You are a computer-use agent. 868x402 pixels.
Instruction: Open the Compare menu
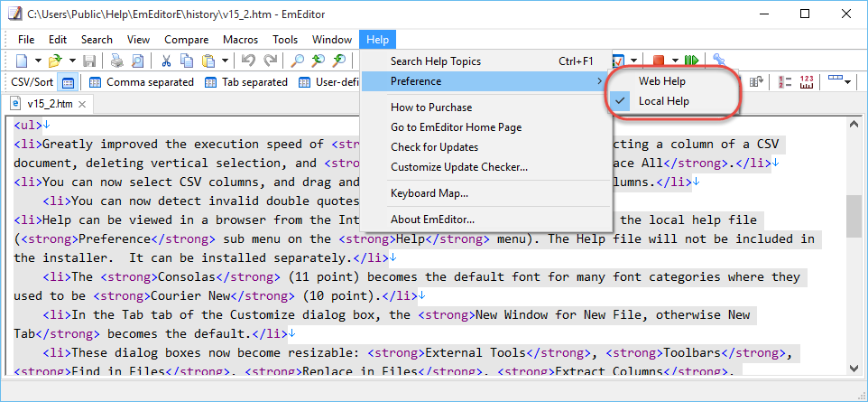187,40
